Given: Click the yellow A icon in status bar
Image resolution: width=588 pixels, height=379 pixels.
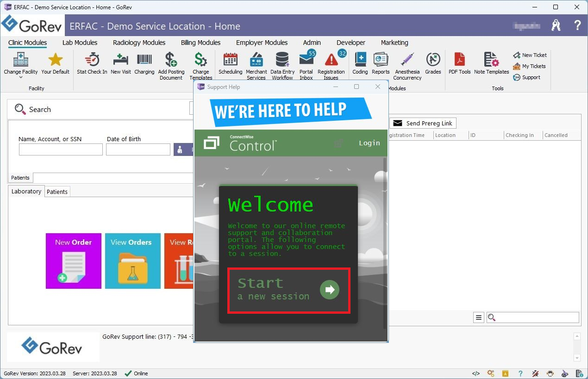Looking at the screenshot, I should pos(506,373).
